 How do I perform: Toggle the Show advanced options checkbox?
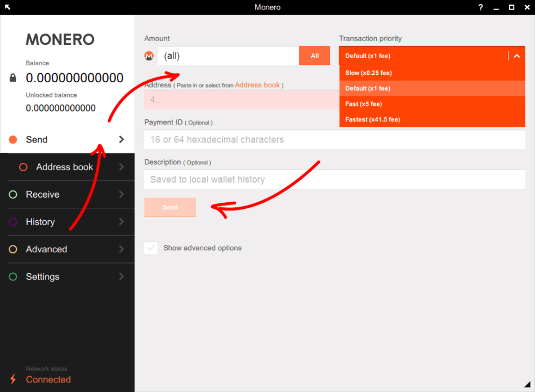(151, 248)
